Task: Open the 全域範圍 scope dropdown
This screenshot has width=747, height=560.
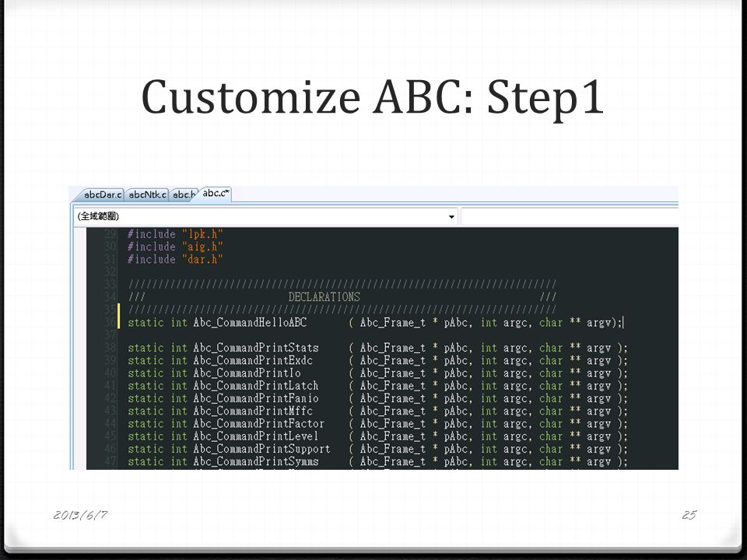Action: point(265,217)
